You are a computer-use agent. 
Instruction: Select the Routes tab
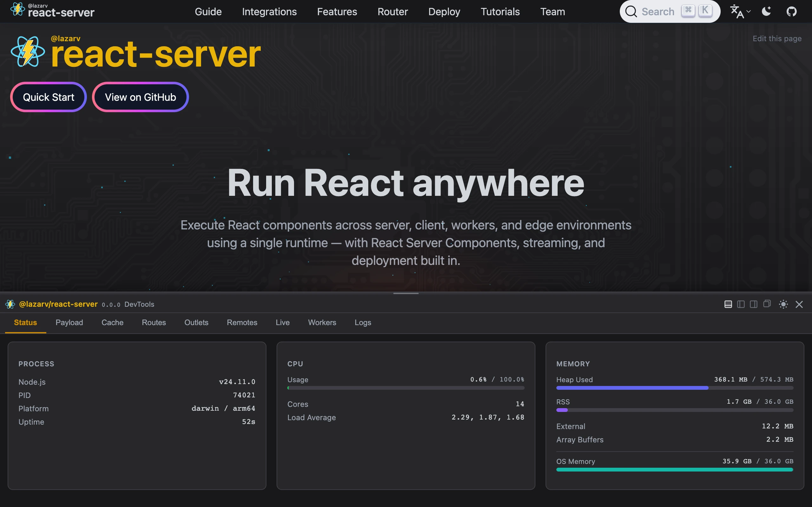tap(154, 322)
